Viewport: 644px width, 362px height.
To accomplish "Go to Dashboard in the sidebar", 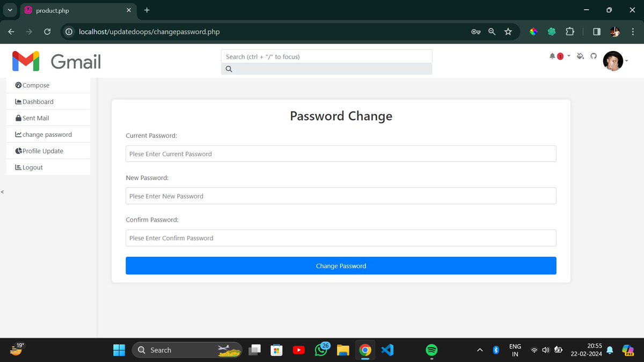I will click(x=48, y=102).
